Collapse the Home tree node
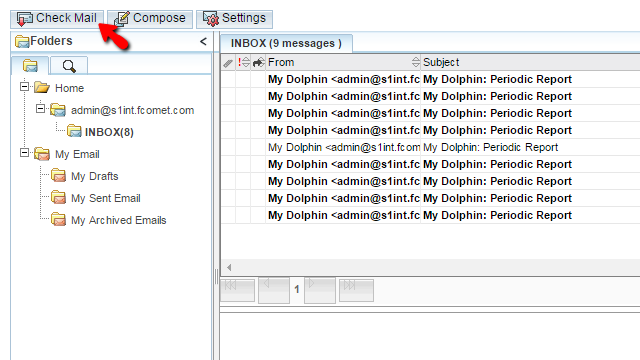Viewport: 640px width, 360px height. (24, 87)
